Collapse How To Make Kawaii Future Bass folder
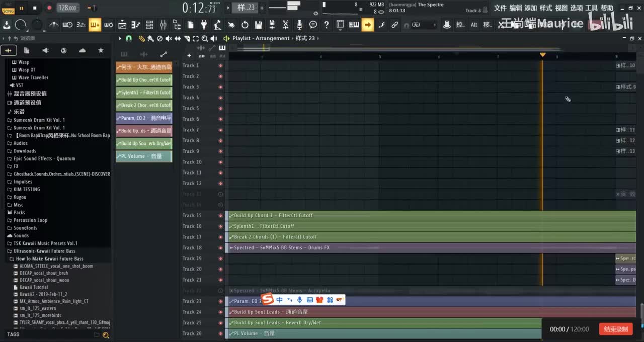 49,259
